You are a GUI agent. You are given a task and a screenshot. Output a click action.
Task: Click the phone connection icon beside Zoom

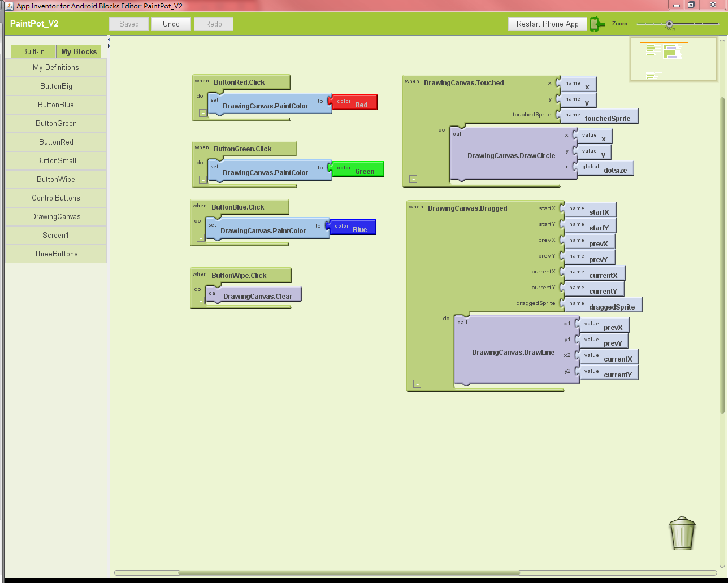point(597,24)
